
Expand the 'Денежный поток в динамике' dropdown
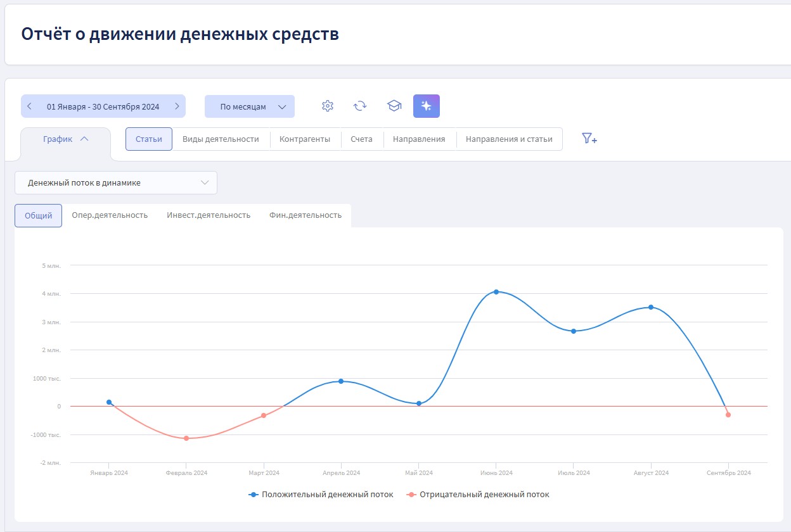(116, 183)
